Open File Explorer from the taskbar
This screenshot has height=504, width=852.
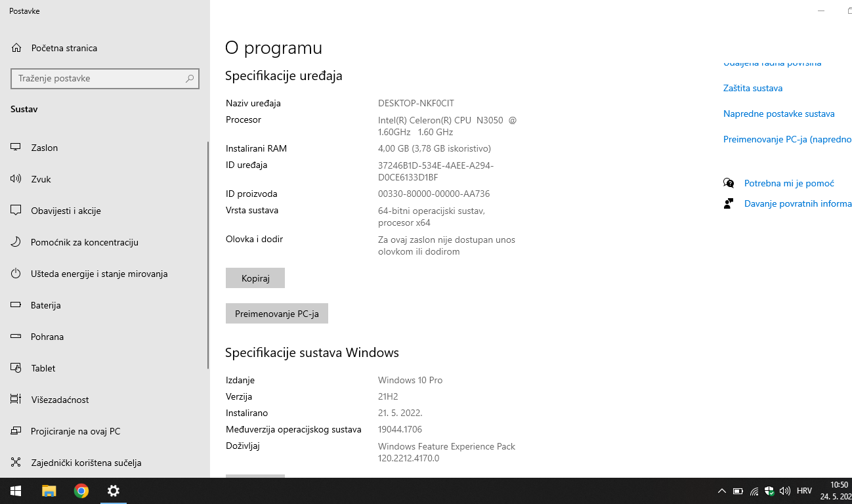tap(49, 491)
